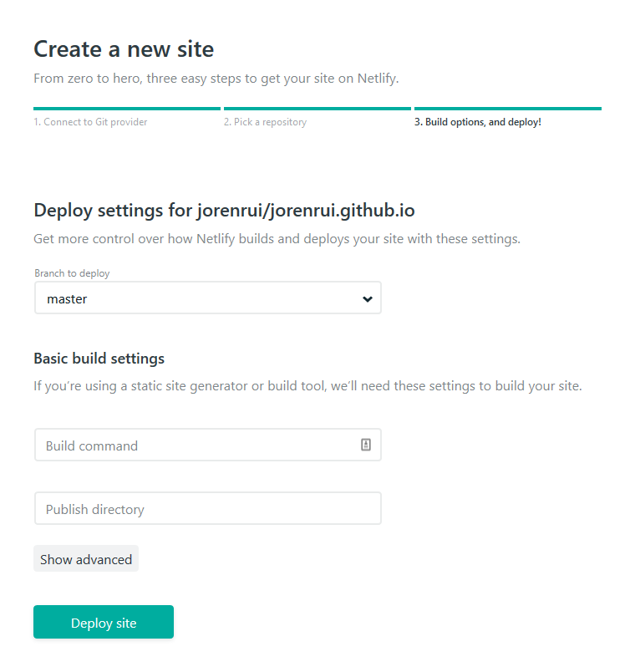Return to step 2 Pick a repository
The image size is (635, 672).
point(265,122)
